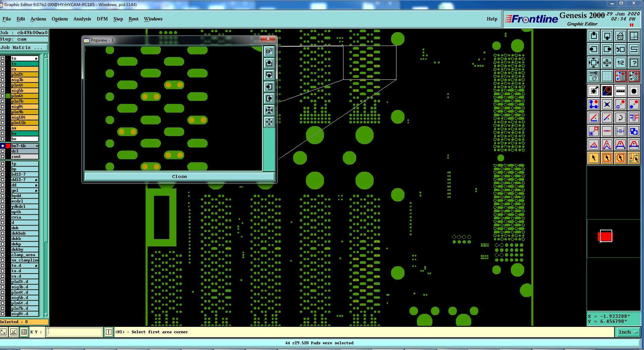
Task: Click the popview zoom window icon
Action: pyautogui.click(x=607, y=91)
